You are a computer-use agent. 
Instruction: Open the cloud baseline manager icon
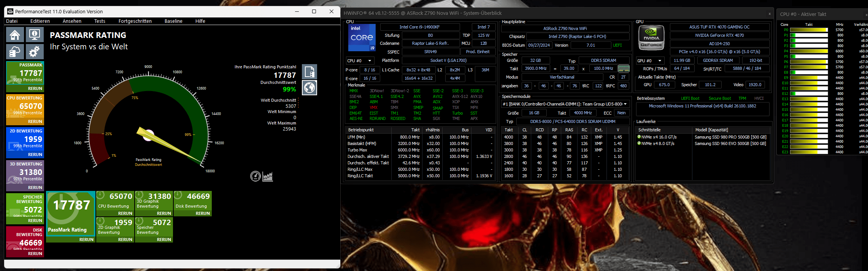pyautogui.click(x=15, y=52)
